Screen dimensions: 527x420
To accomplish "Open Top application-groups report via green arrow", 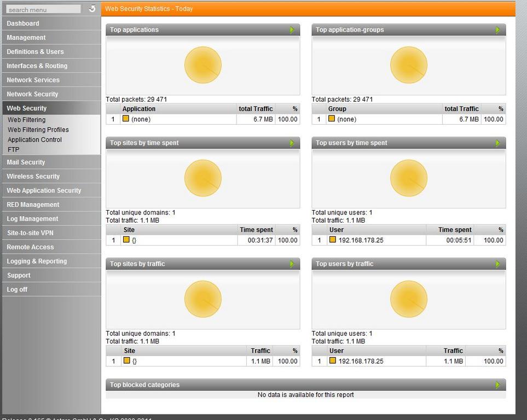I will coord(498,30).
